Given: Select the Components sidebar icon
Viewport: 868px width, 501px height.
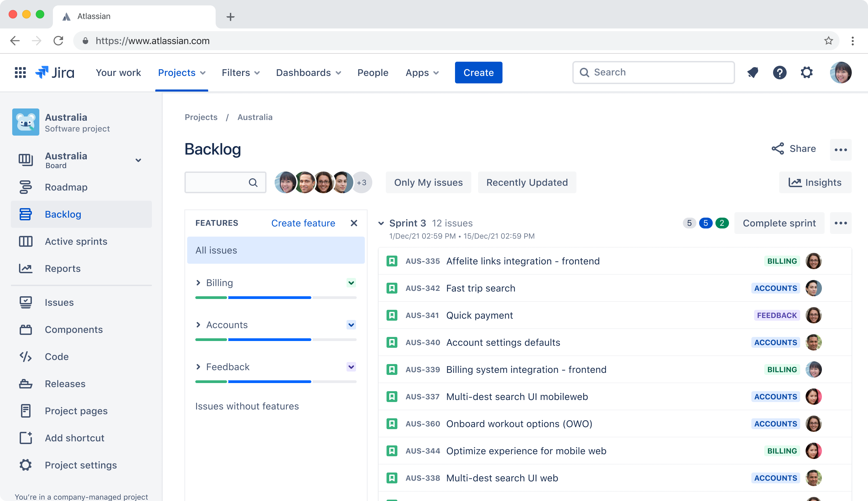Looking at the screenshot, I should (x=25, y=329).
